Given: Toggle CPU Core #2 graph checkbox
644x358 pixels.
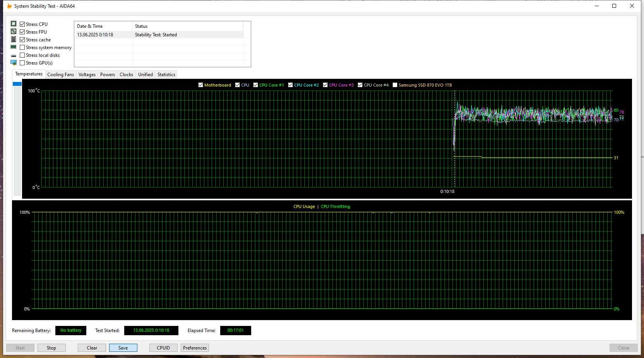Looking at the screenshot, I should click(x=290, y=85).
